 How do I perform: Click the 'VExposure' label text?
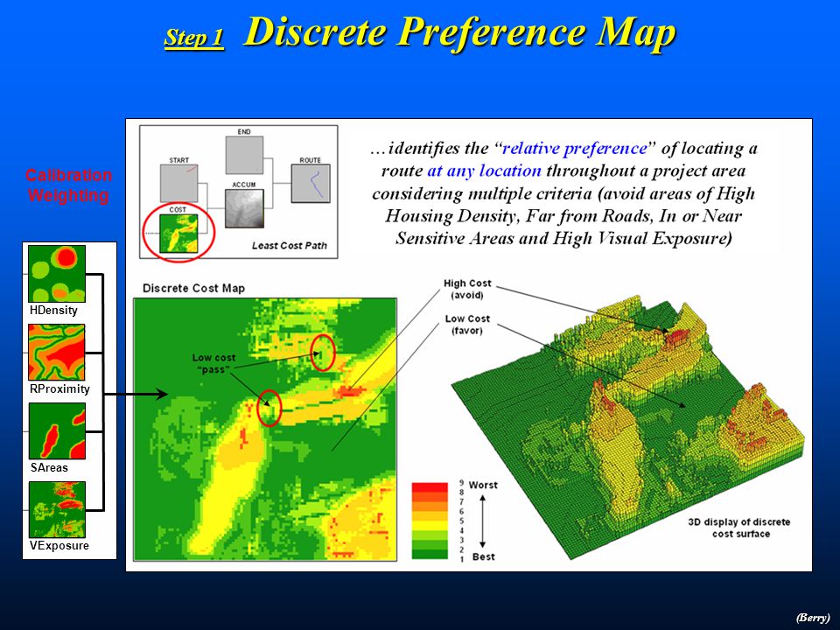[x=59, y=546]
